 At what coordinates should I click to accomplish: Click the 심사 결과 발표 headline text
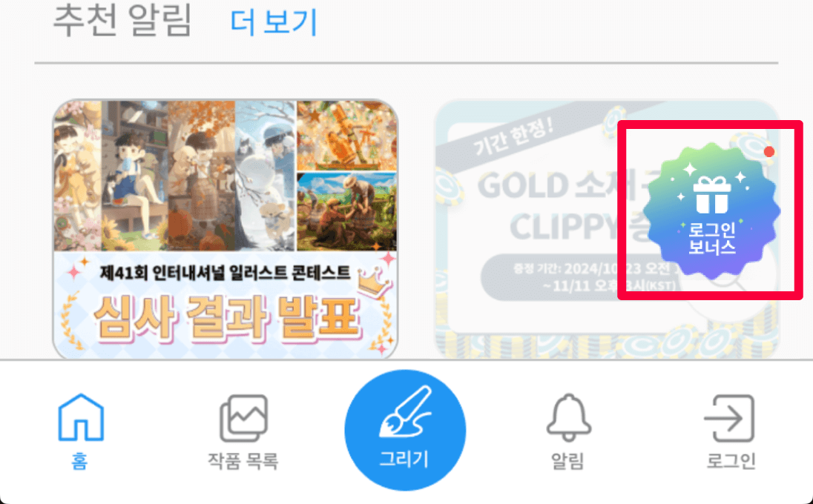226,317
